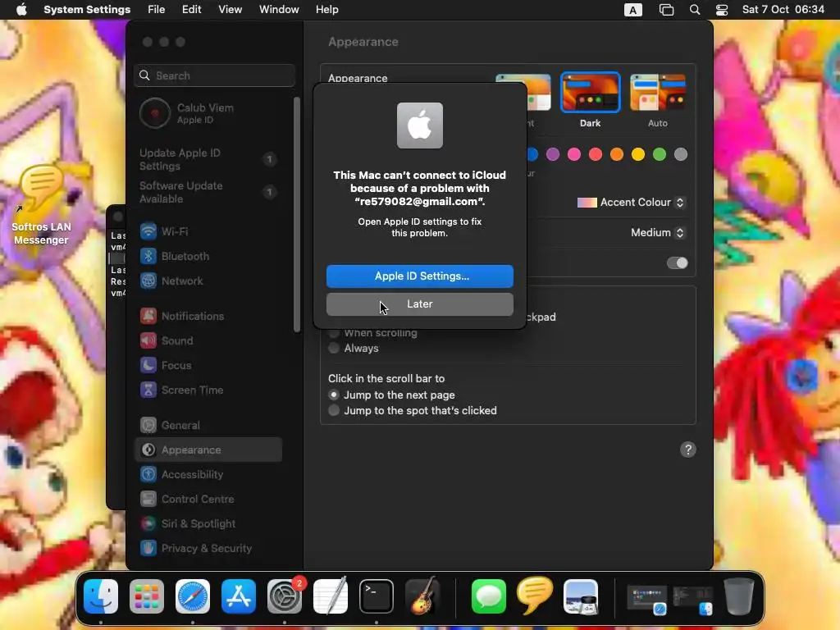Open the File menu
Image resolution: width=840 pixels, height=630 pixels.
click(x=157, y=10)
